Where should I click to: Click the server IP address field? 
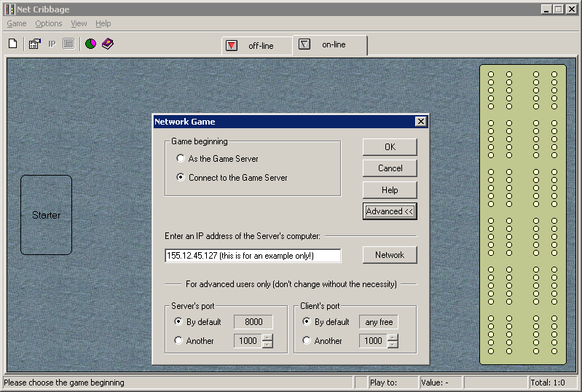[253, 256]
